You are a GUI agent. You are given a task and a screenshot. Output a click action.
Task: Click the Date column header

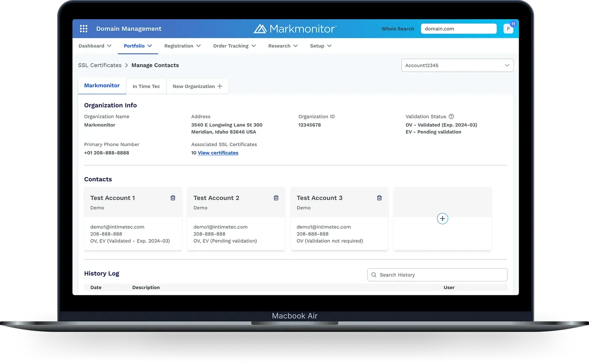96,287
